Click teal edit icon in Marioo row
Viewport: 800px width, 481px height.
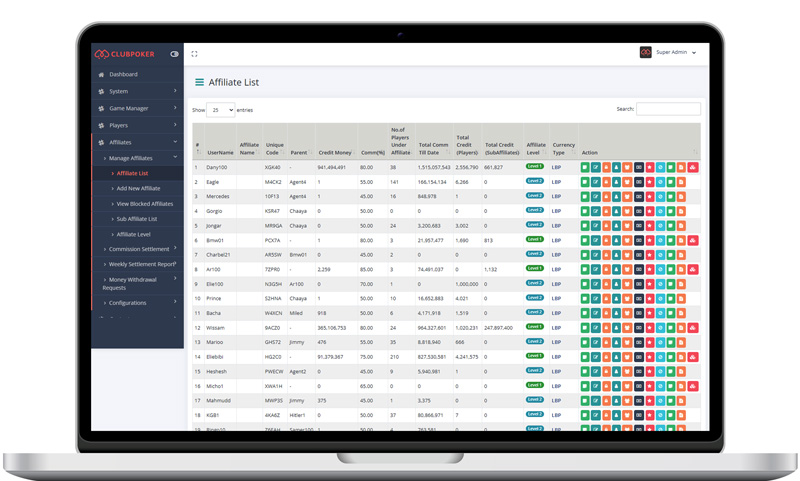point(595,342)
